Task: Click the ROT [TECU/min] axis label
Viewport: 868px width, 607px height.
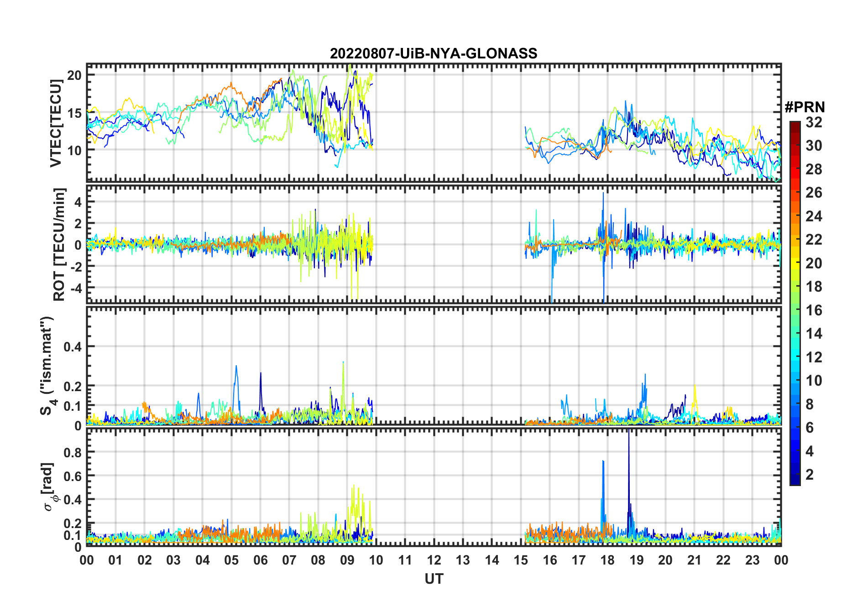Action: click(59, 244)
